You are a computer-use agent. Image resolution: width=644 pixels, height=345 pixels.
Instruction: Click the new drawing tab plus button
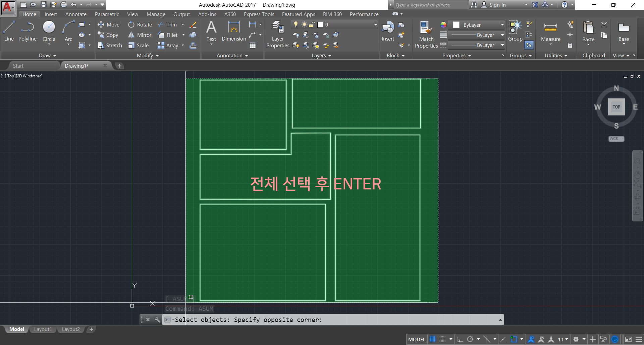point(119,66)
